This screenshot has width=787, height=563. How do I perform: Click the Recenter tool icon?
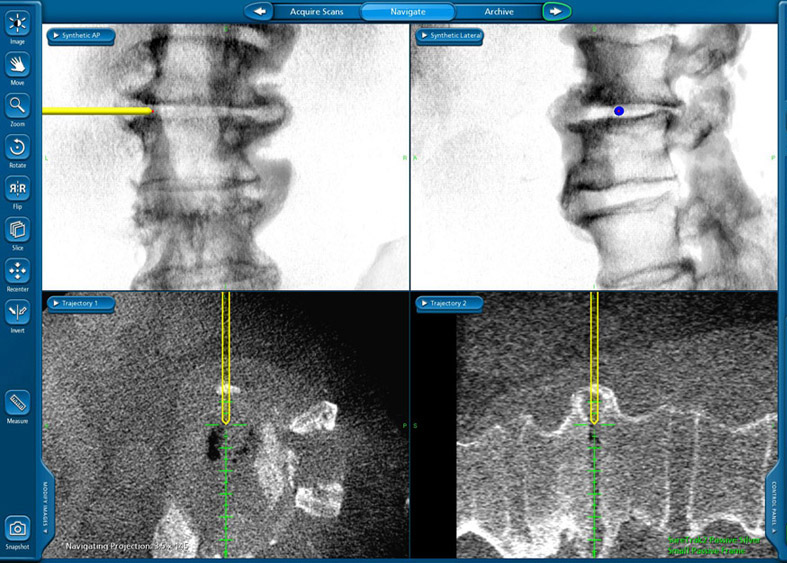18,271
